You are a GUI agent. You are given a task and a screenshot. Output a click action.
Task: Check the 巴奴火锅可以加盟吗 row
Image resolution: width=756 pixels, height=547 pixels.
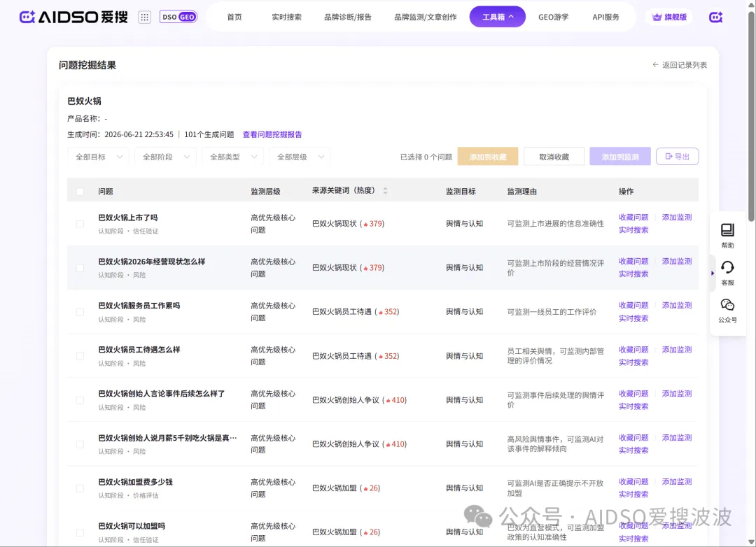pyautogui.click(x=80, y=532)
